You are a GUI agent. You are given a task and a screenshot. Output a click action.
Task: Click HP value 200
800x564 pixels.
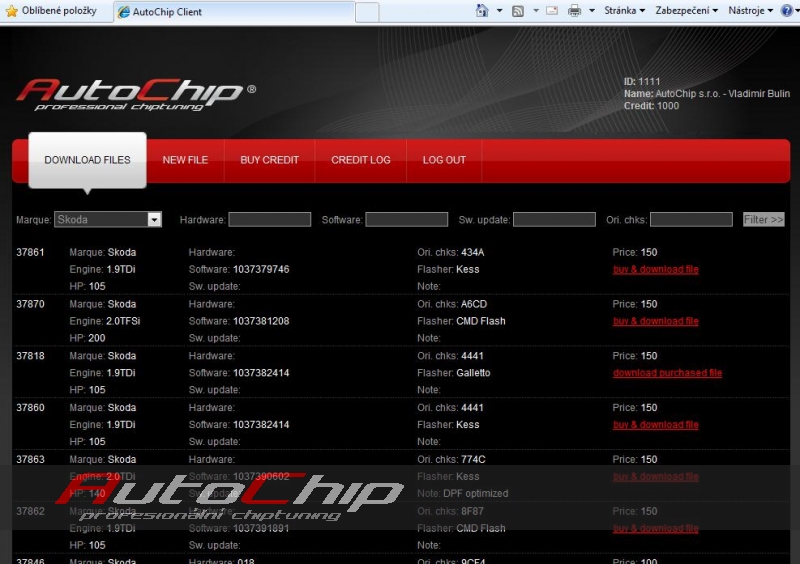point(97,338)
